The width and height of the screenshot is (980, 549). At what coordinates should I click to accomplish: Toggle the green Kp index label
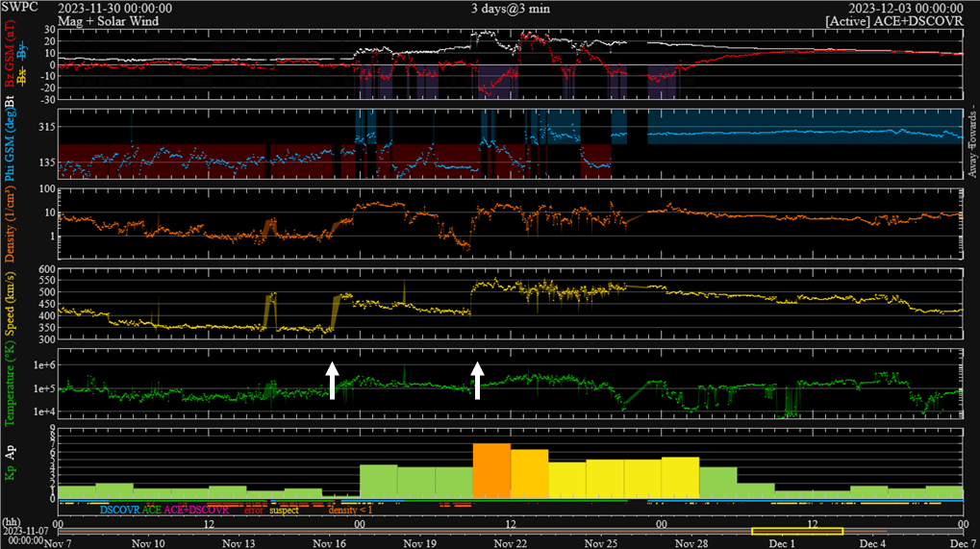click(x=10, y=473)
